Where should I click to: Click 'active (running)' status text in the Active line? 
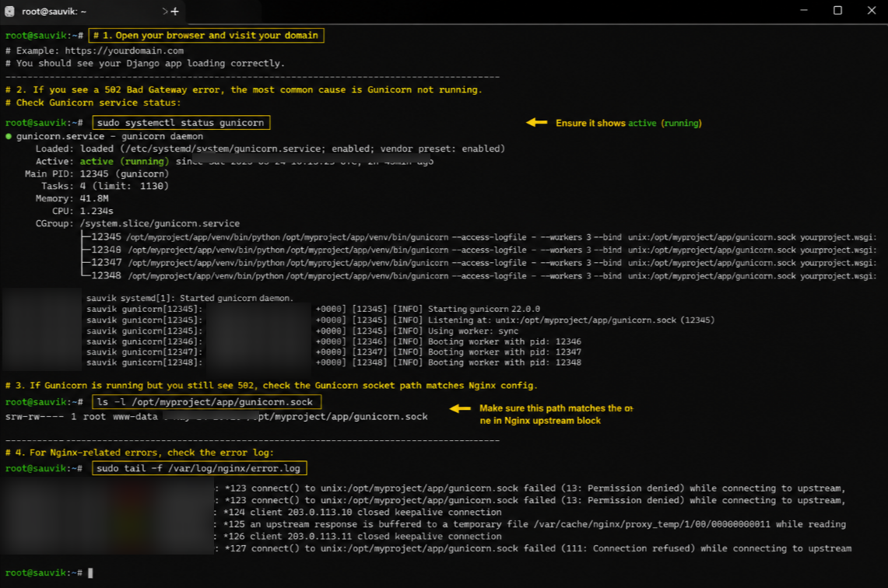tap(124, 161)
